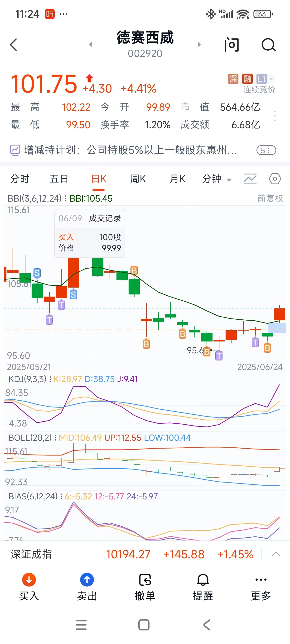Tap the 德赛西威 stock title
This screenshot has height=644, width=290.
tap(145, 38)
